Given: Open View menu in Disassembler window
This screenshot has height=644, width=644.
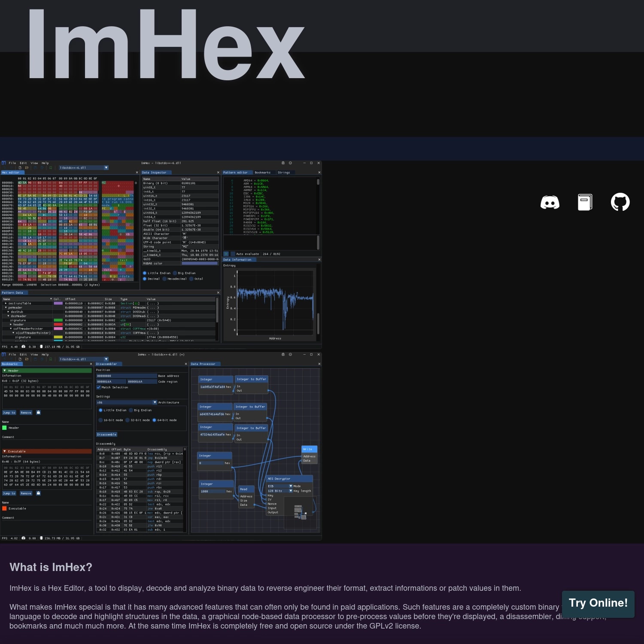Looking at the screenshot, I should (34, 355).
